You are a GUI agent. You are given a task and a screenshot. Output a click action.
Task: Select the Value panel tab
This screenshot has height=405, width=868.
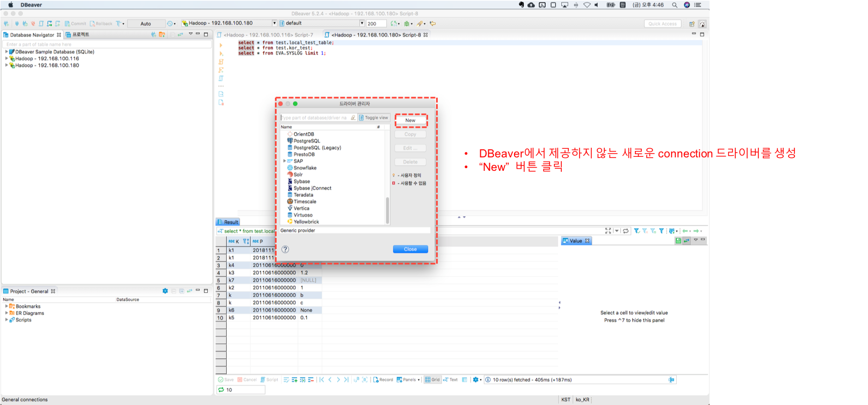[576, 241]
